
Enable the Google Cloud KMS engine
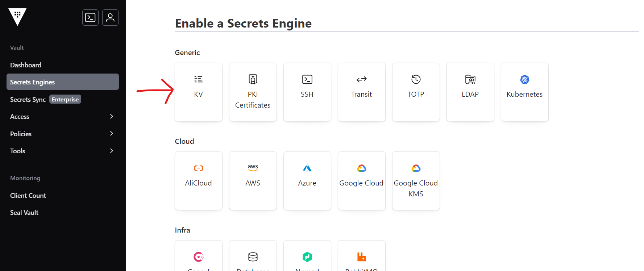(x=416, y=180)
